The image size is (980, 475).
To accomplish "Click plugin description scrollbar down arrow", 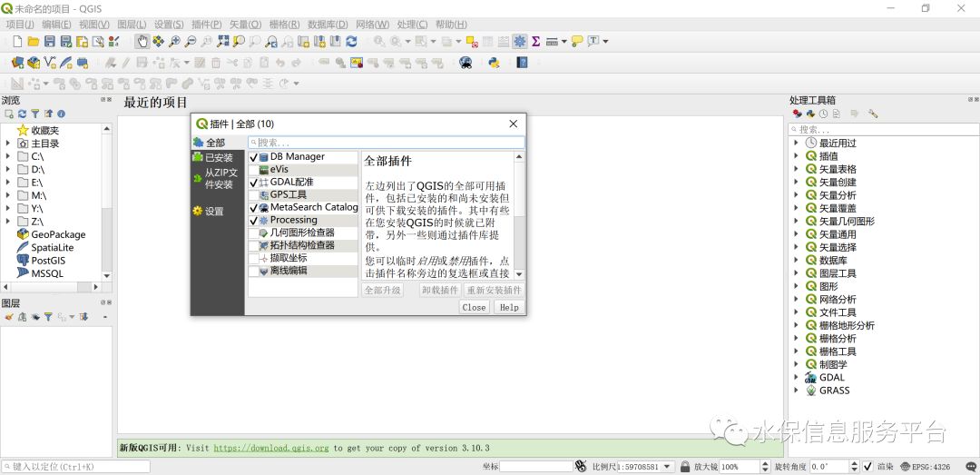I will (x=519, y=274).
